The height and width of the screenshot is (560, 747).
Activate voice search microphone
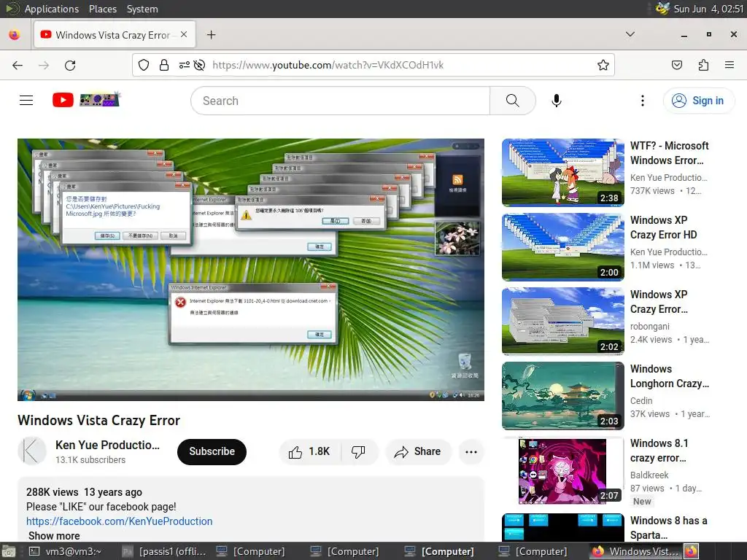click(557, 101)
